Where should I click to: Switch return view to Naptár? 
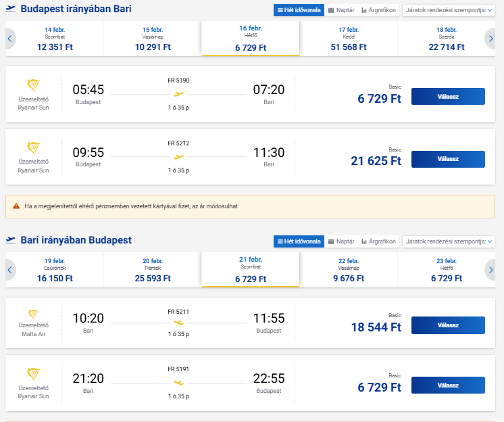(341, 241)
